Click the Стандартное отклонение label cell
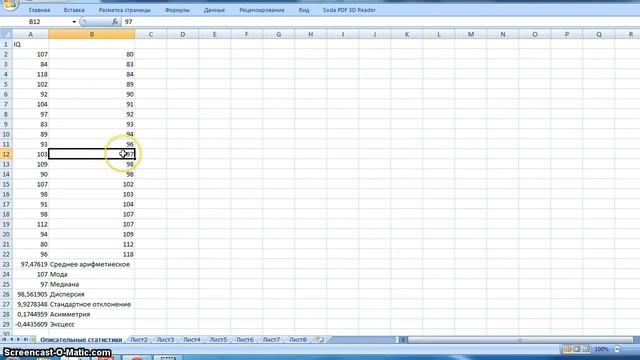The width and height of the screenshot is (640, 360). [x=91, y=304]
